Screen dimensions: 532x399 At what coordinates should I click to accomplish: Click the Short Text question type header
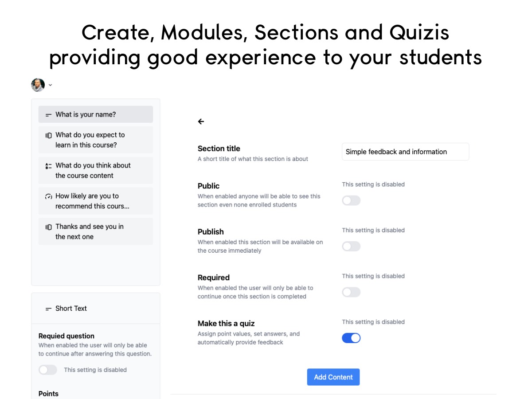(71, 309)
